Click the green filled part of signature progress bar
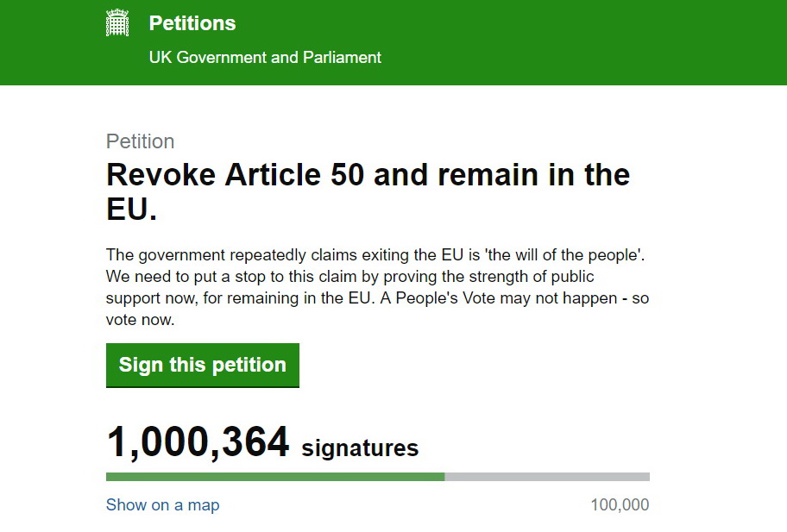Screen dimensions: 787x532 click(x=274, y=476)
